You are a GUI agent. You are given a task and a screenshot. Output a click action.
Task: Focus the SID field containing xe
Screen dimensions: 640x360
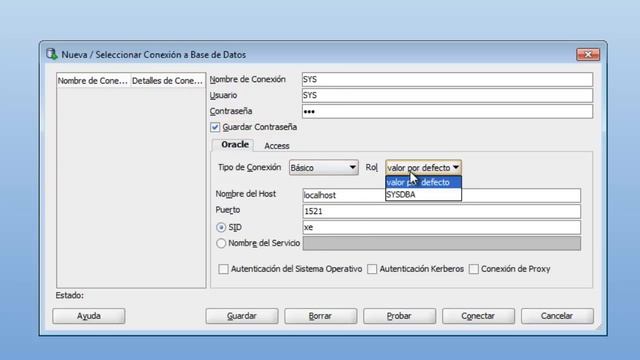point(442,227)
